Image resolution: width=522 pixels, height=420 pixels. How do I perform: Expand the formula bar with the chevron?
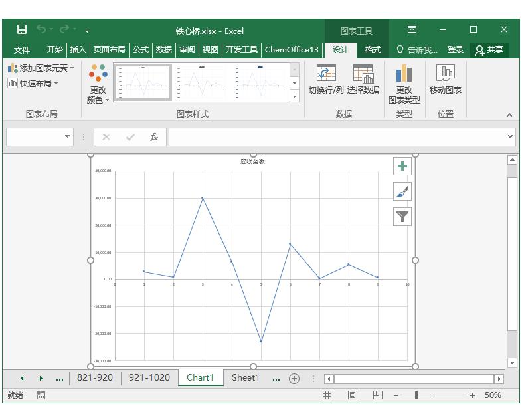510,136
